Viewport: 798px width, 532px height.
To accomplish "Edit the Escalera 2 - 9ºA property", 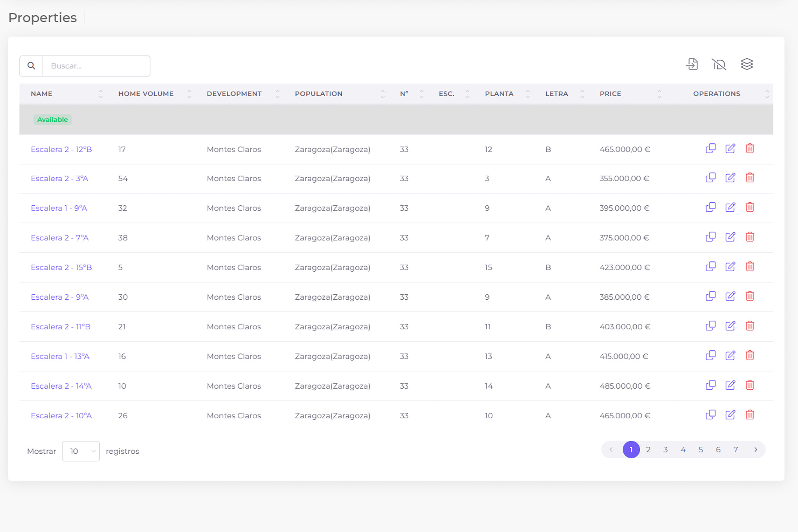I will point(730,296).
